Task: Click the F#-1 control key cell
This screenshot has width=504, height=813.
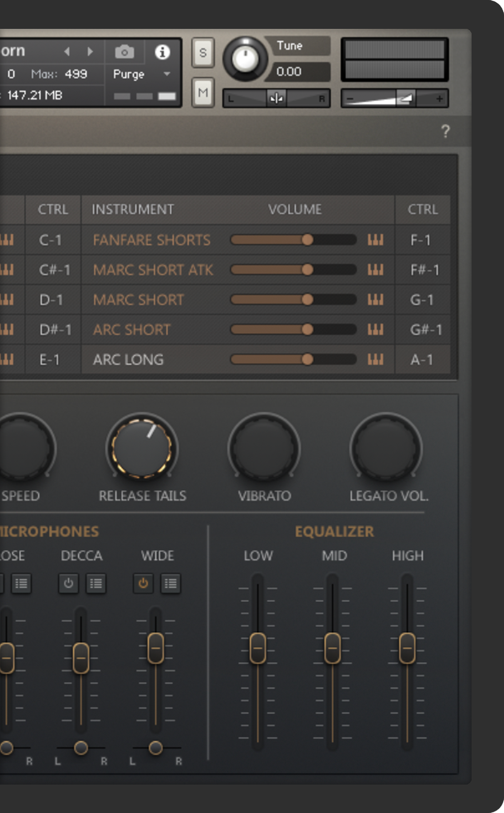Action: tap(424, 270)
